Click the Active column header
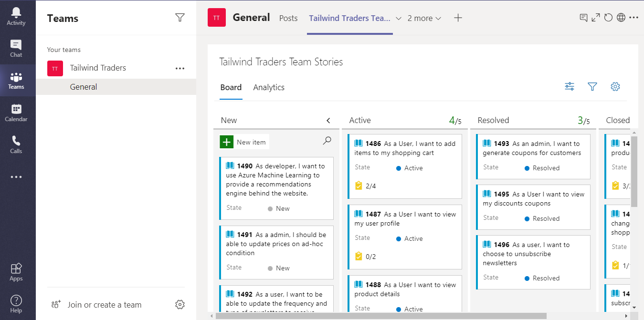Screen dimensions: 644x320 pyautogui.click(x=360, y=121)
